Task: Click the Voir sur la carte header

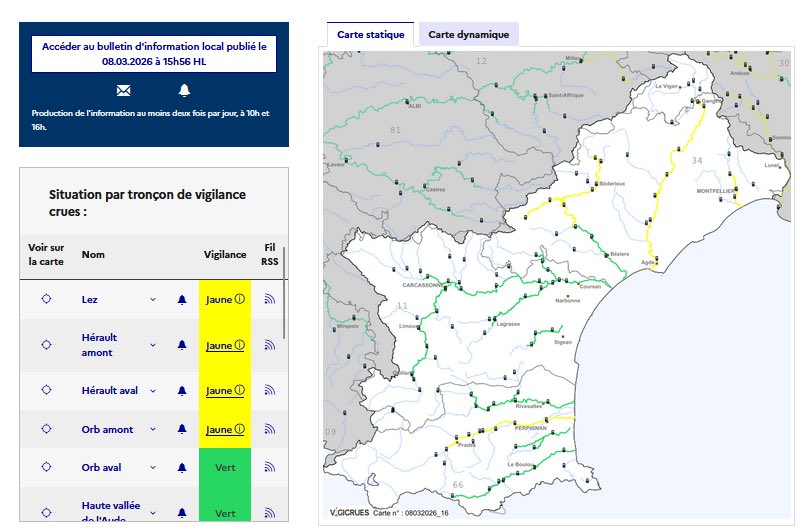Action: tap(46, 254)
